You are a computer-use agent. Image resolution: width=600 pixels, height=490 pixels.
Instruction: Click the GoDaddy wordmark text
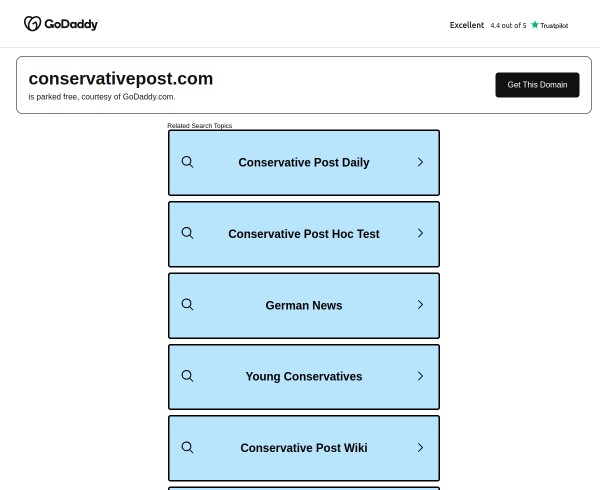click(71, 24)
